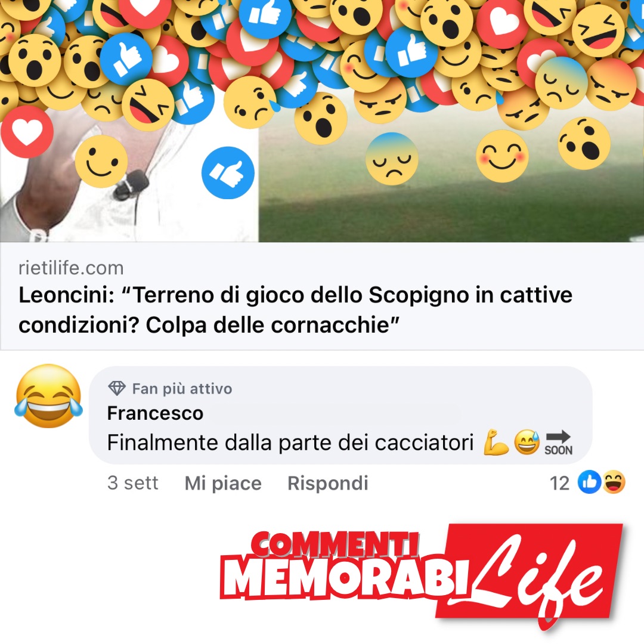
Task: Click the blue thumbs-up floating over the photo
Action: click(228, 173)
